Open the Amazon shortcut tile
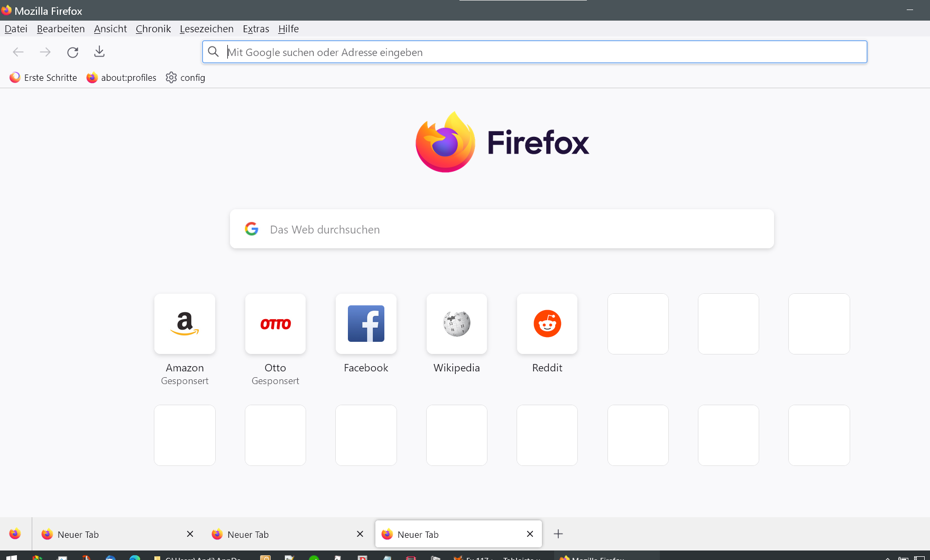930x560 pixels. click(185, 324)
